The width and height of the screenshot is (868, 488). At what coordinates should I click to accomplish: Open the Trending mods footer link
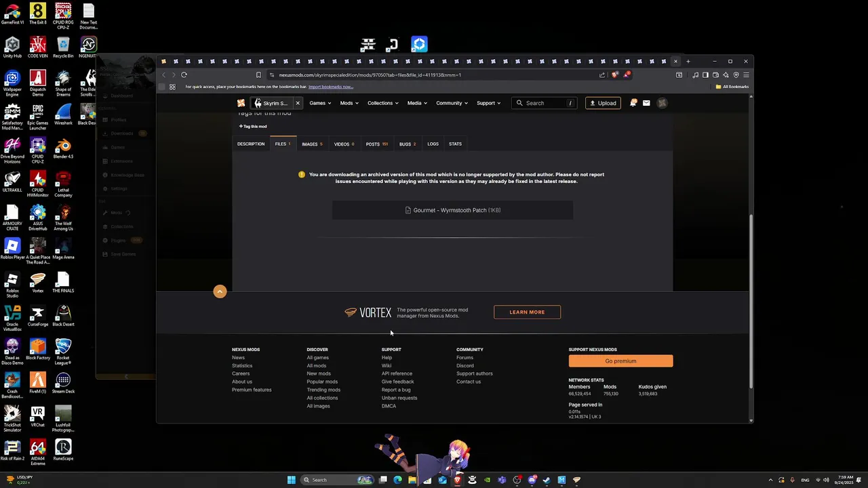click(x=323, y=390)
